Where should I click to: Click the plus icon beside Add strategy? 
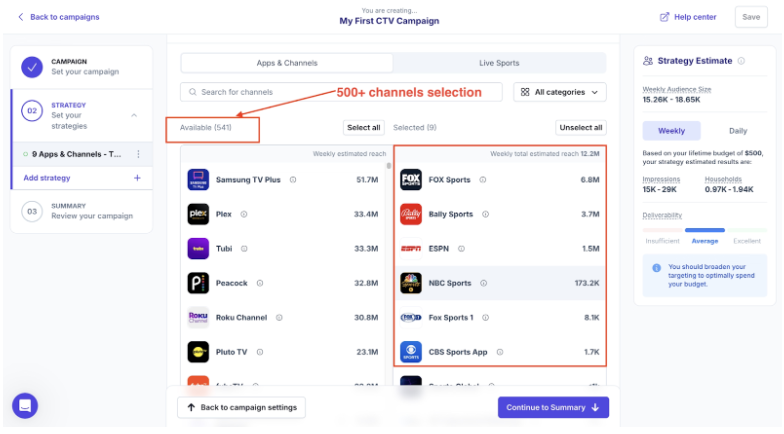click(x=137, y=178)
